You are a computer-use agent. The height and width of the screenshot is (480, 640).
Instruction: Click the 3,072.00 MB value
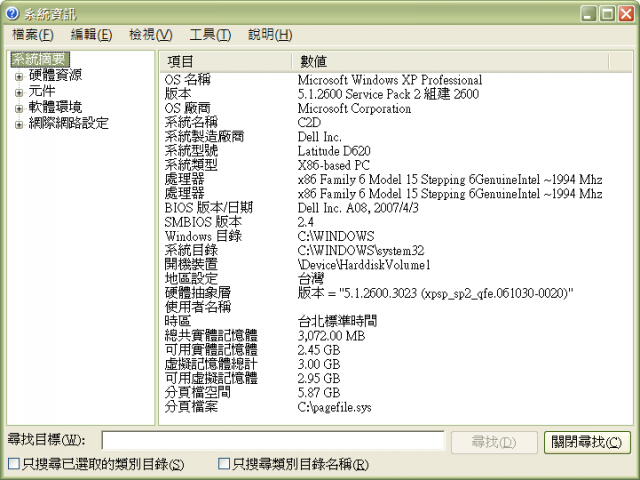coord(331,336)
